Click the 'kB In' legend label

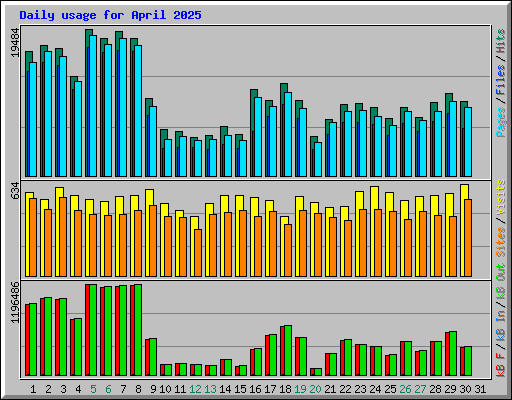(501, 325)
